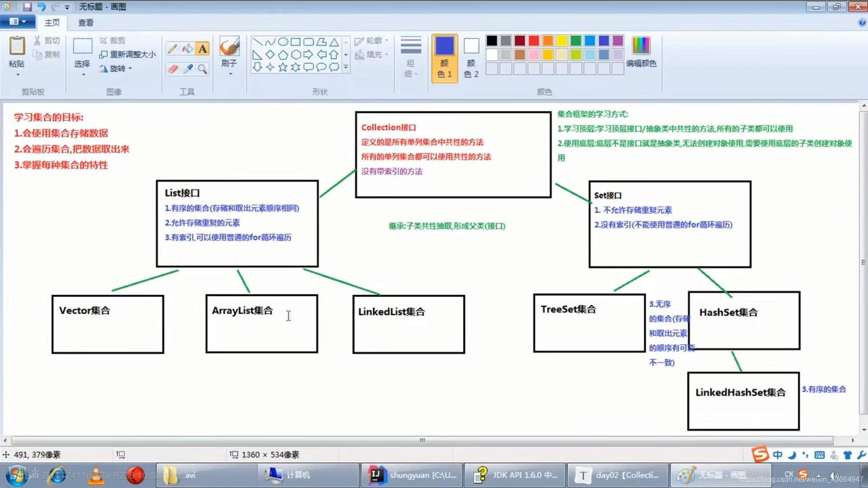Expand the shapes gallery more arrow

point(346,67)
